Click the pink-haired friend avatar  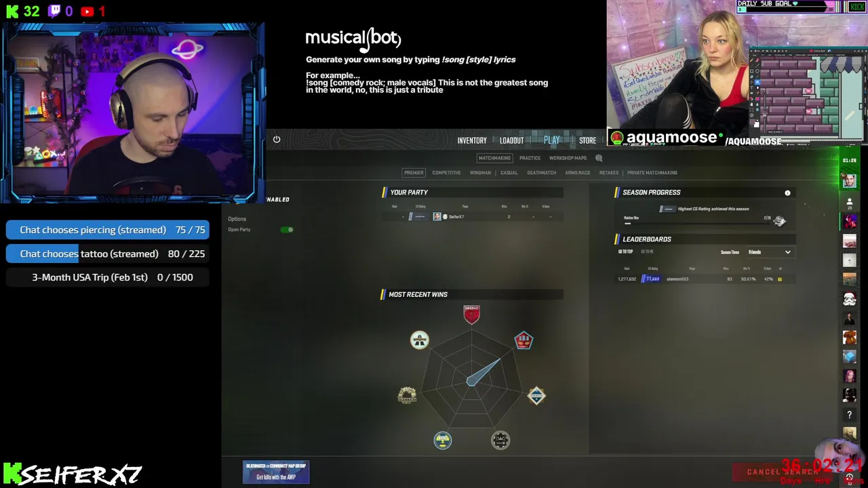click(x=849, y=375)
